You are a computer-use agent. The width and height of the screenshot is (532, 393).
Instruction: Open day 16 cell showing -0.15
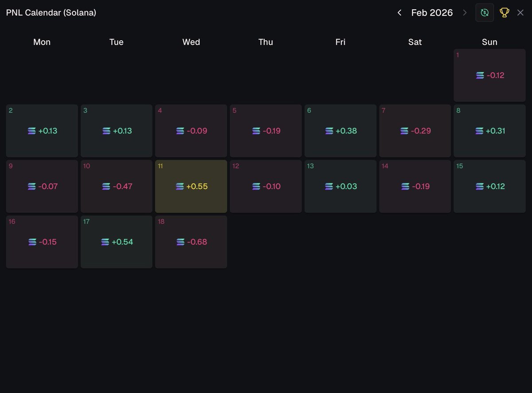coord(42,242)
